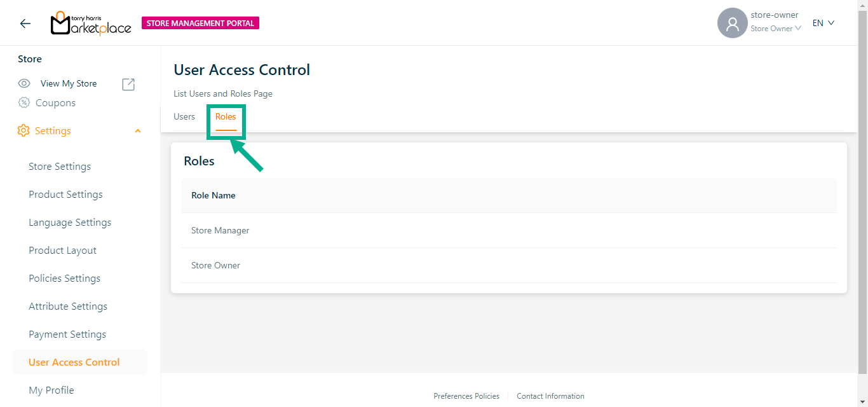Screen dimensions: 868x407
Task: Open the EN language dropdown
Action: click(823, 23)
